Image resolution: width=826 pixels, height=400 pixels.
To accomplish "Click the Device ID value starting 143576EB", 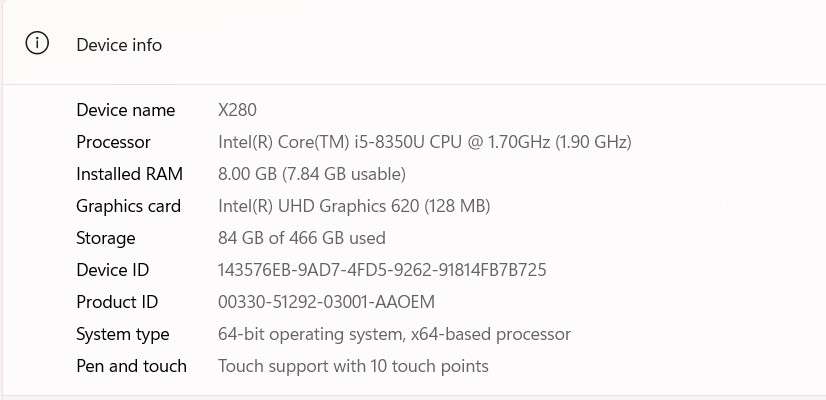I will 382,270.
